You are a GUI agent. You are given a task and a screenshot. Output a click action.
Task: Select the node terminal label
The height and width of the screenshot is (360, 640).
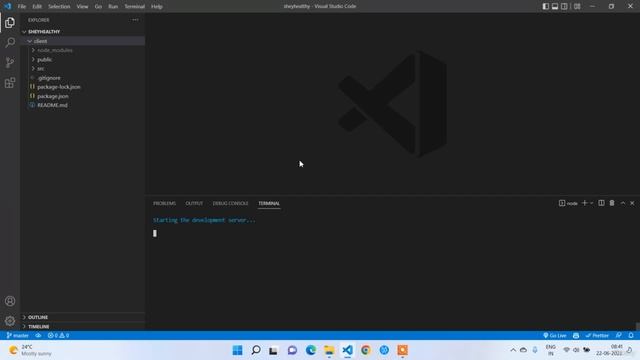(568, 203)
